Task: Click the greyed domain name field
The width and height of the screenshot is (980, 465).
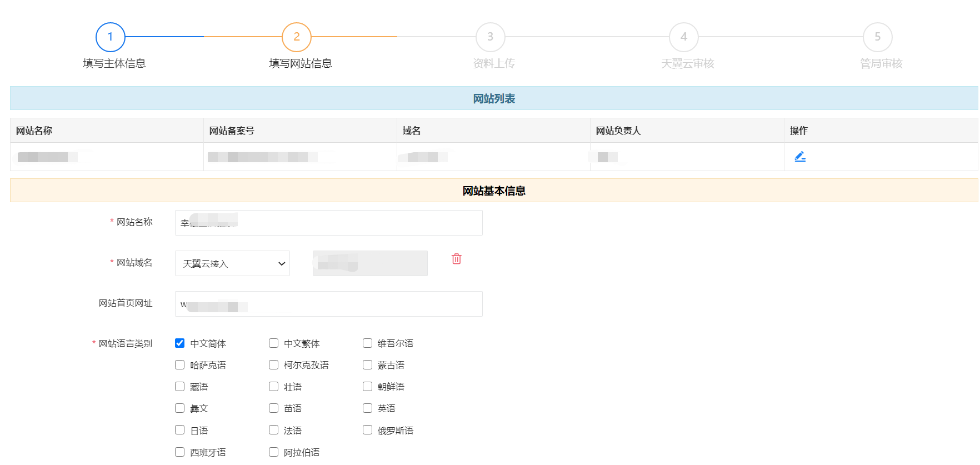Action: (x=370, y=263)
